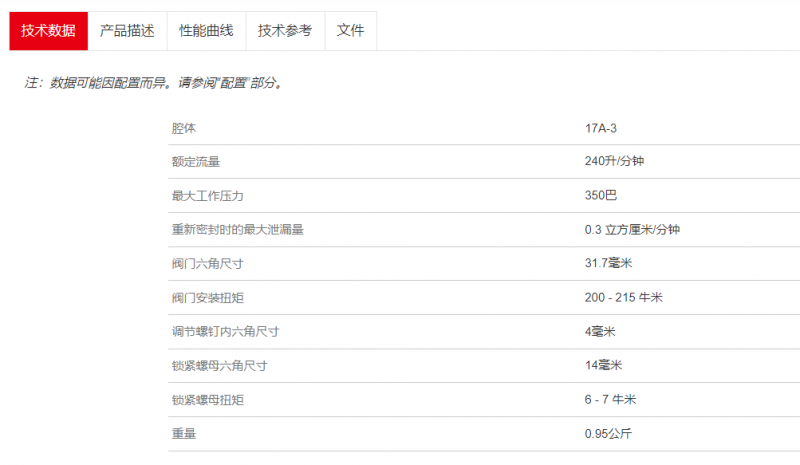This screenshot has width=800, height=465.
Task: Select the 350巴 pressure value
Action: coord(601,196)
